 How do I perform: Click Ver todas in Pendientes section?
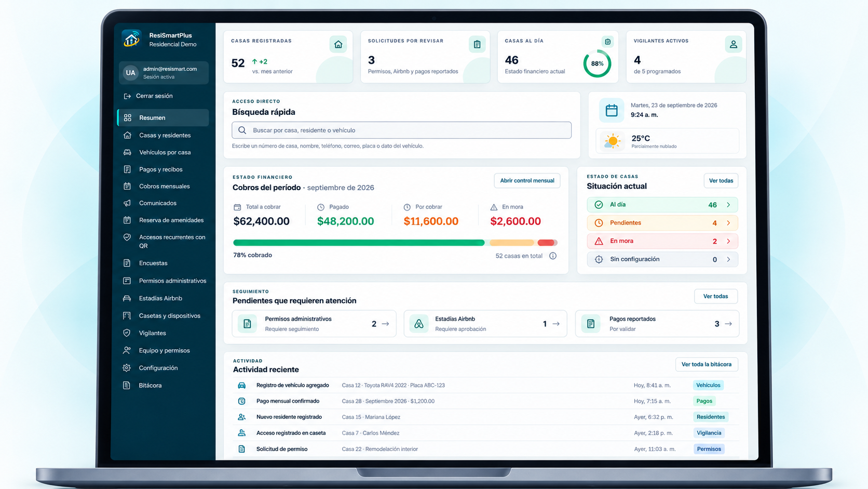(716, 296)
